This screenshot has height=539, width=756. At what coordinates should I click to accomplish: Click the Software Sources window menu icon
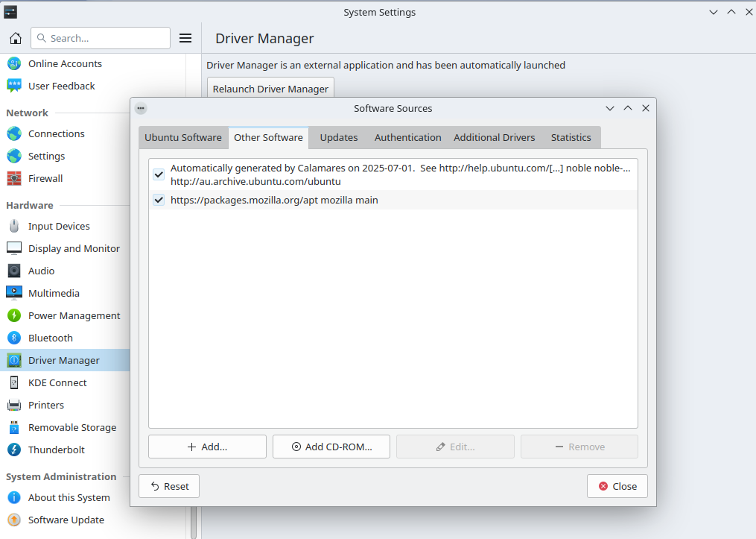pos(141,108)
